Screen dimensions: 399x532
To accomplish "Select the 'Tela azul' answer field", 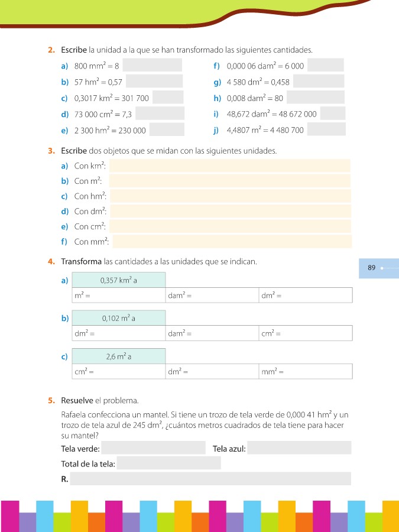I will 299,448.
